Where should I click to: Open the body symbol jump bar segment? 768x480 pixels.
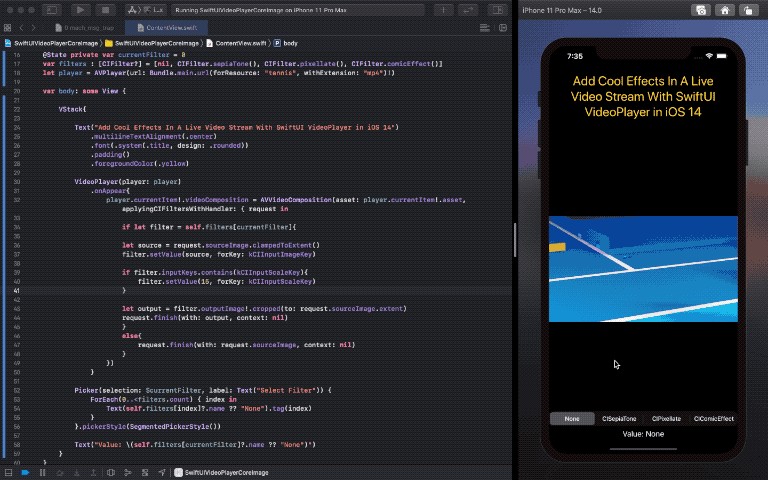pyautogui.click(x=286, y=43)
